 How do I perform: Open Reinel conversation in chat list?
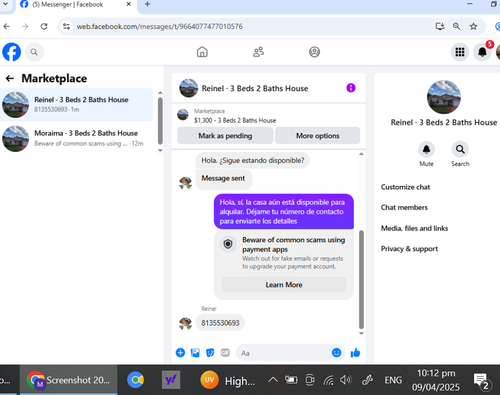[x=76, y=105]
